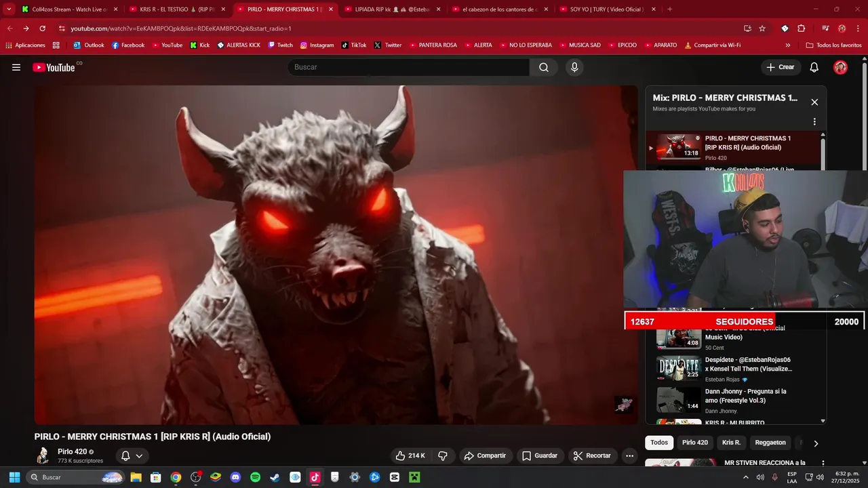Switch to el cabezon de los cantores tab
The width and height of the screenshot is (868, 488).
coord(500,9)
